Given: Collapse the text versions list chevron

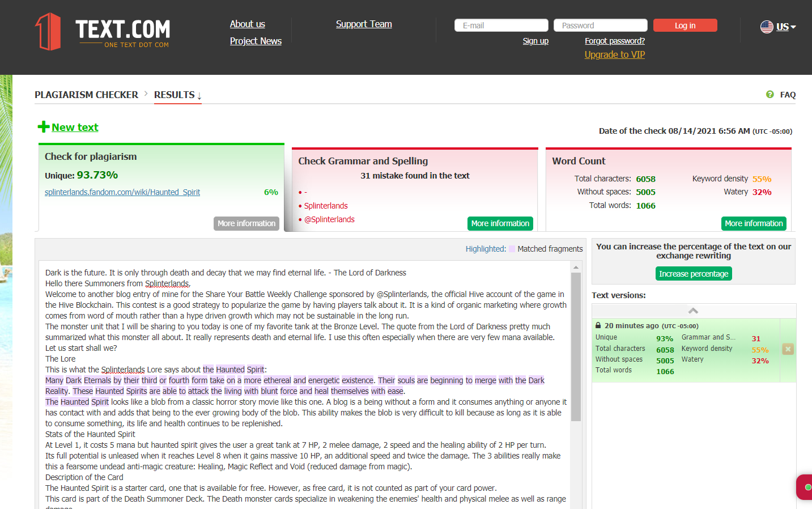Looking at the screenshot, I should click(693, 311).
